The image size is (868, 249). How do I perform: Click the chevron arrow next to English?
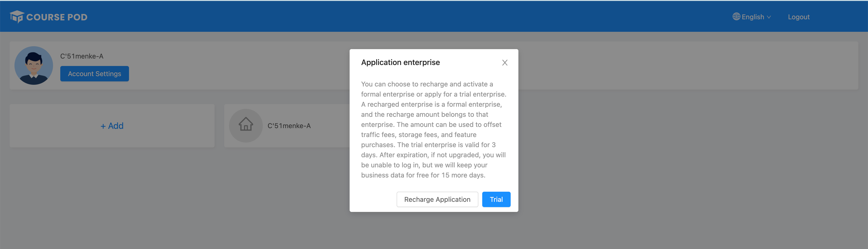(769, 17)
